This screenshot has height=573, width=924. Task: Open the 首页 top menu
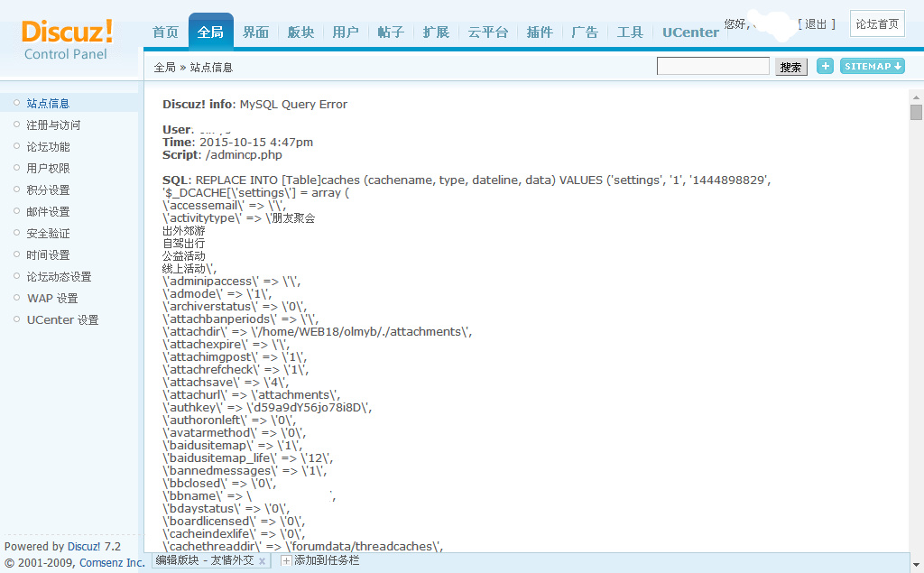click(x=165, y=32)
